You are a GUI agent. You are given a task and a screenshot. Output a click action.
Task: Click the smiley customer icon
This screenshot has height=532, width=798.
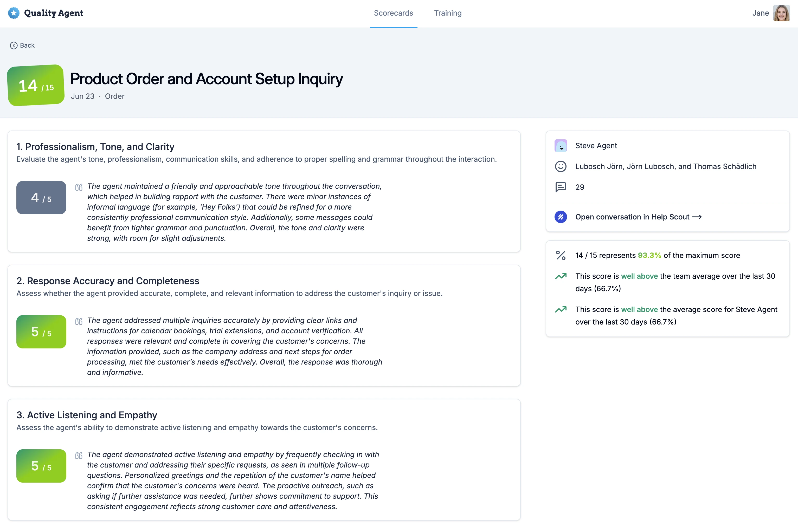click(561, 167)
